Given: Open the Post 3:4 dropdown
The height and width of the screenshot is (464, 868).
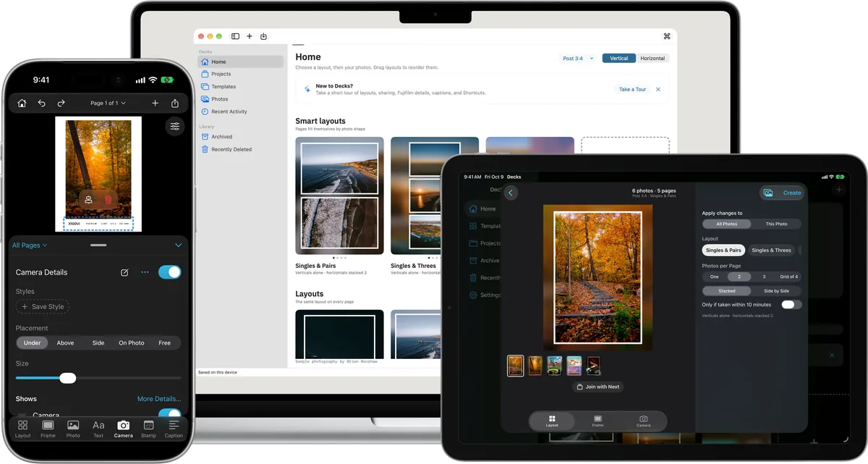Looking at the screenshot, I should click(578, 58).
